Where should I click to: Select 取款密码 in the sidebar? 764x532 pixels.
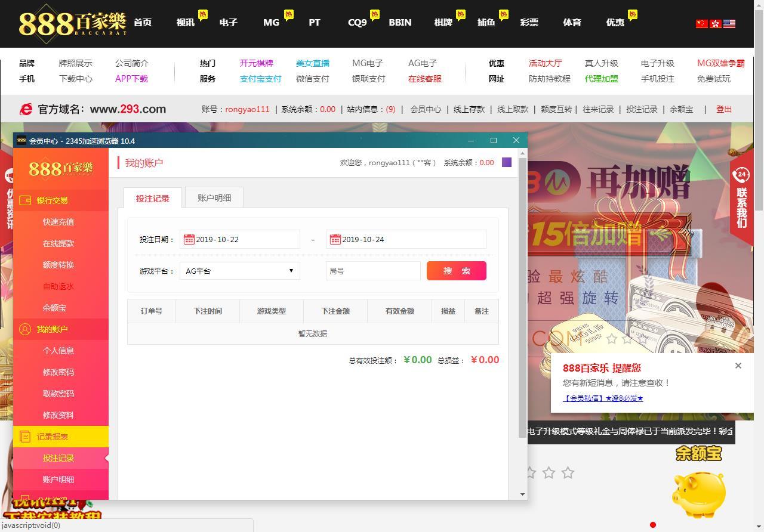[58, 394]
